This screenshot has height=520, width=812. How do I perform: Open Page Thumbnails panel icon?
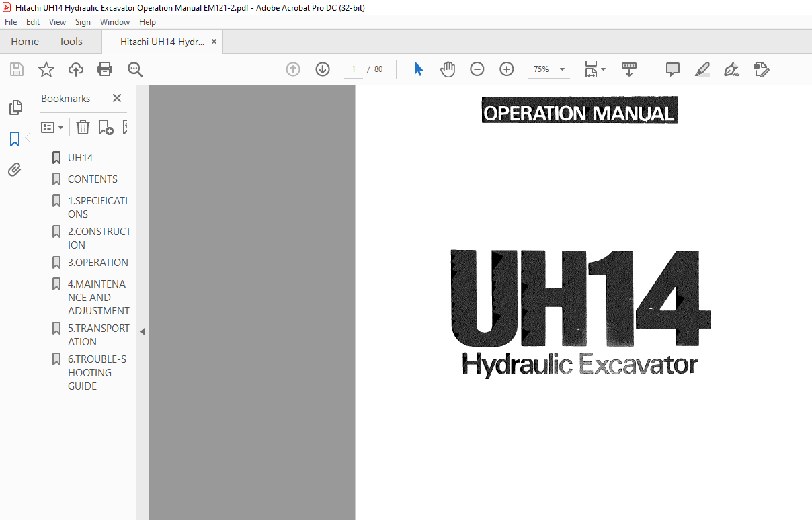point(15,107)
